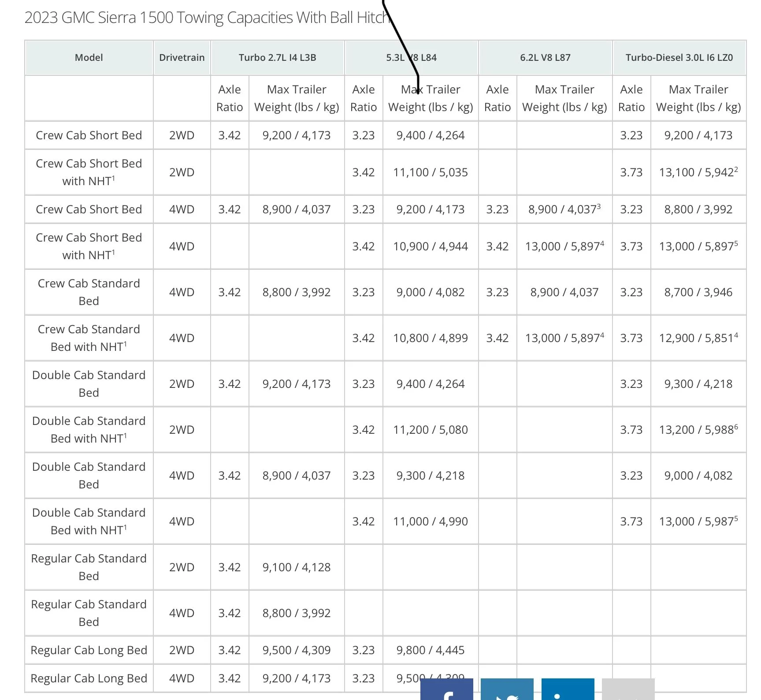Click footnote 2 after 13,100 / 5,942
The width and height of the screenshot is (761, 700).
click(736, 169)
